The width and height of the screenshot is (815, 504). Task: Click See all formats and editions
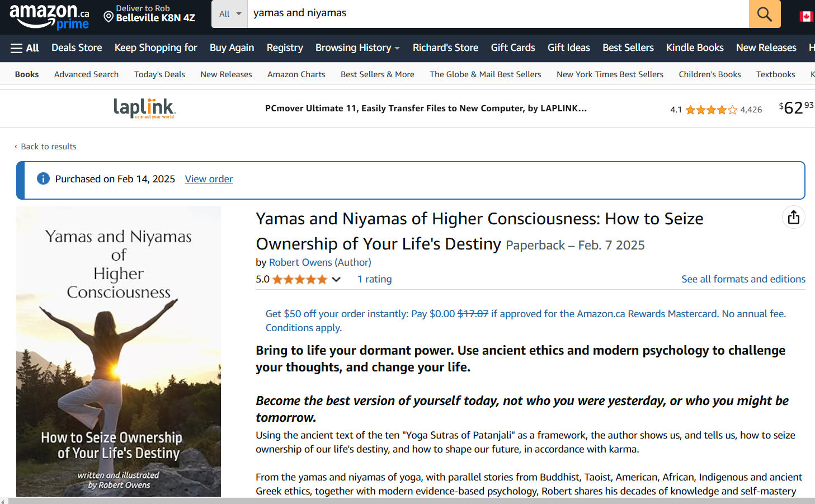743,279
